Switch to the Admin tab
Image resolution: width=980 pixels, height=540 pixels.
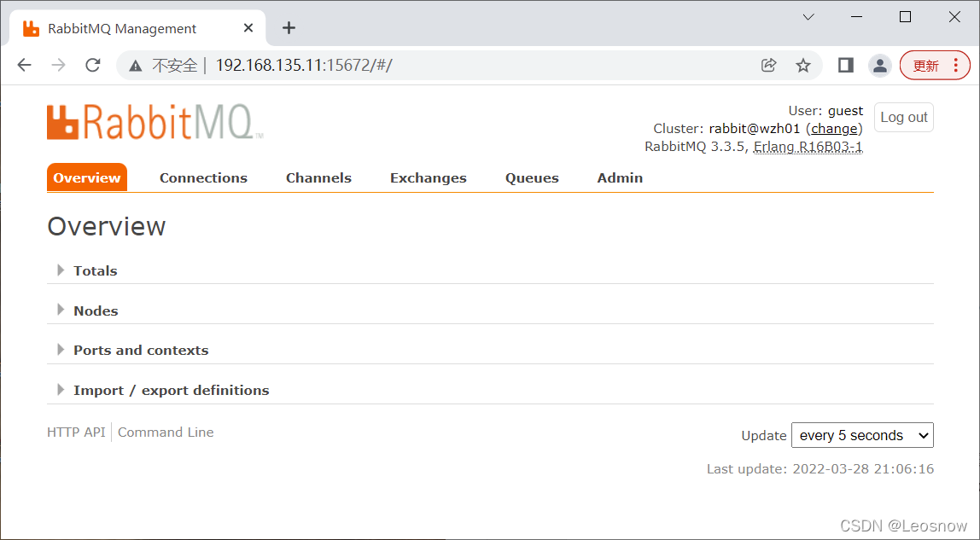coord(620,178)
